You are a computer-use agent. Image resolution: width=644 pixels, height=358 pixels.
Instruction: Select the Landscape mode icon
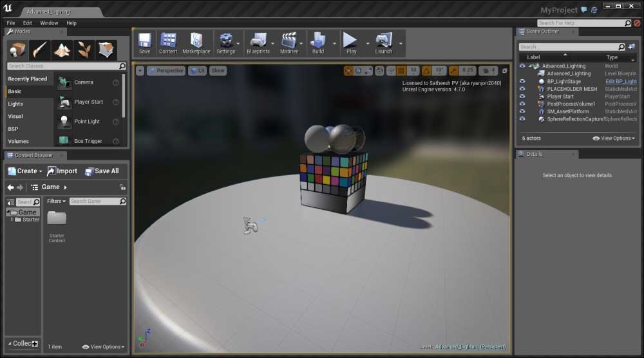(x=62, y=50)
